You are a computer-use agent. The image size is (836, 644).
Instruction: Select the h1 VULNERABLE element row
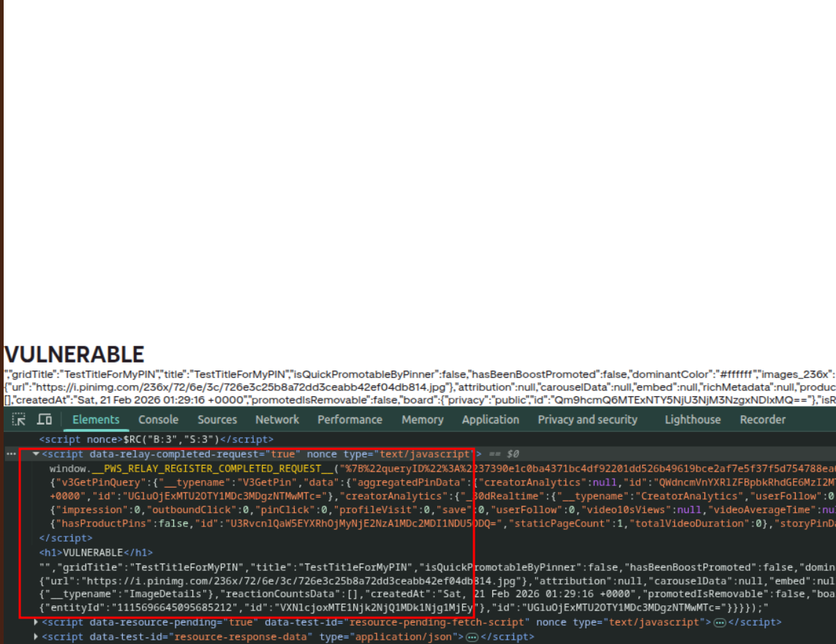click(96, 553)
